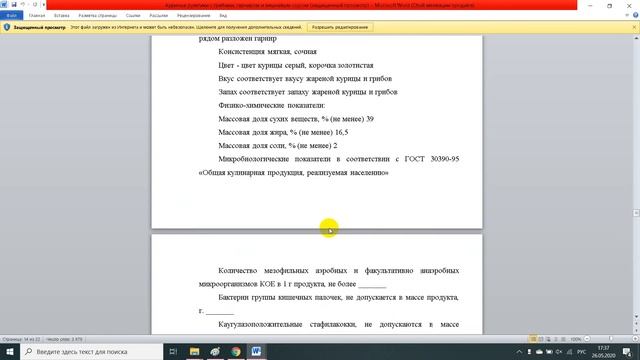Click the page count in status bar
Screen dimensions: 640x360
(21, 339)
